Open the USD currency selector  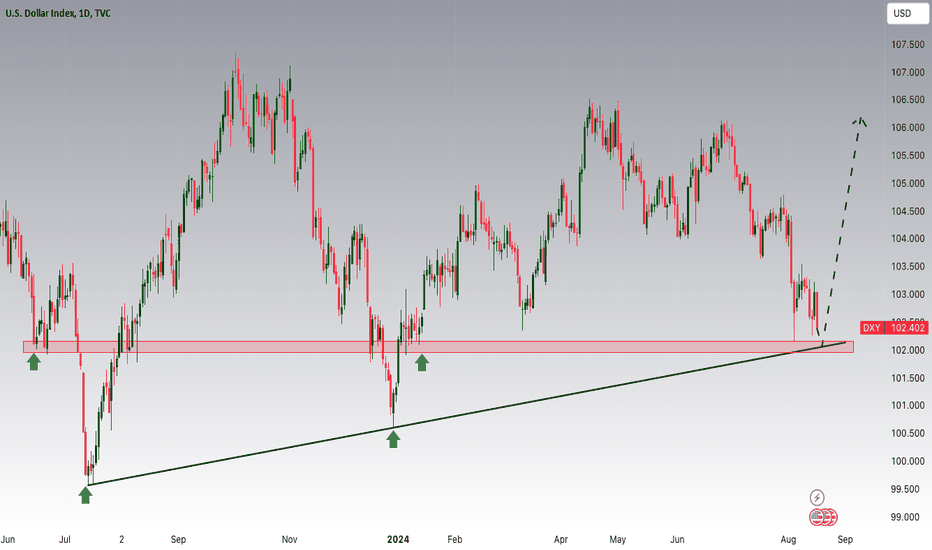(x=908, y=13)
